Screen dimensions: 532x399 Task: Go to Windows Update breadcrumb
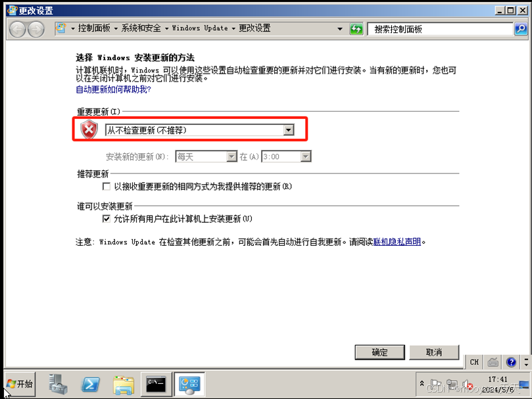pos(200,28)
